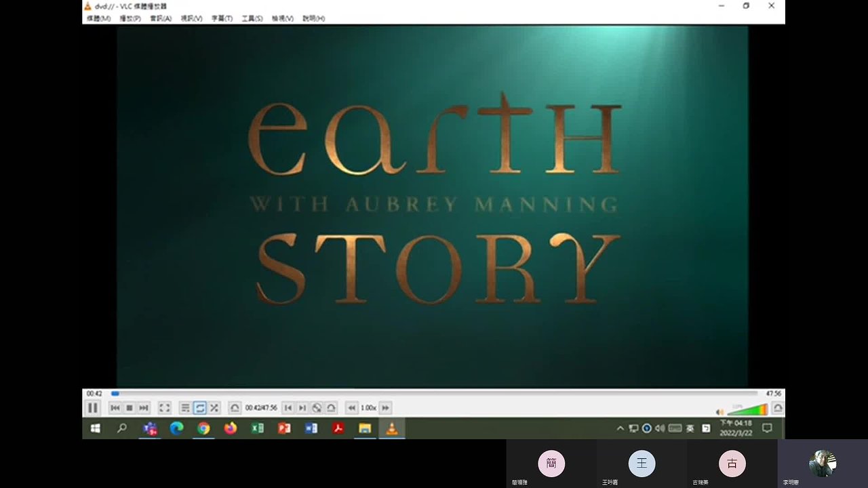Toggle shuffle random playback
The height and width of the screenshot is (488, 868).
214,408
